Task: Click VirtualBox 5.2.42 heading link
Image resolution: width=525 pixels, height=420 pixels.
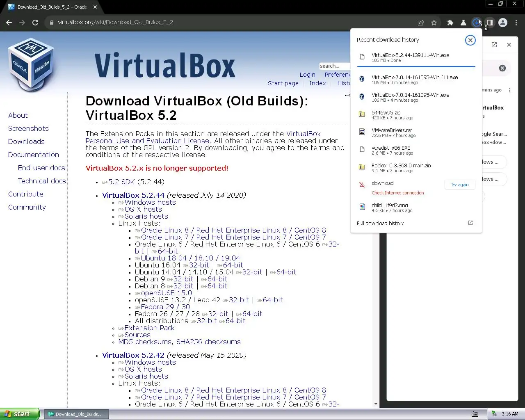Action: [133, 355]
